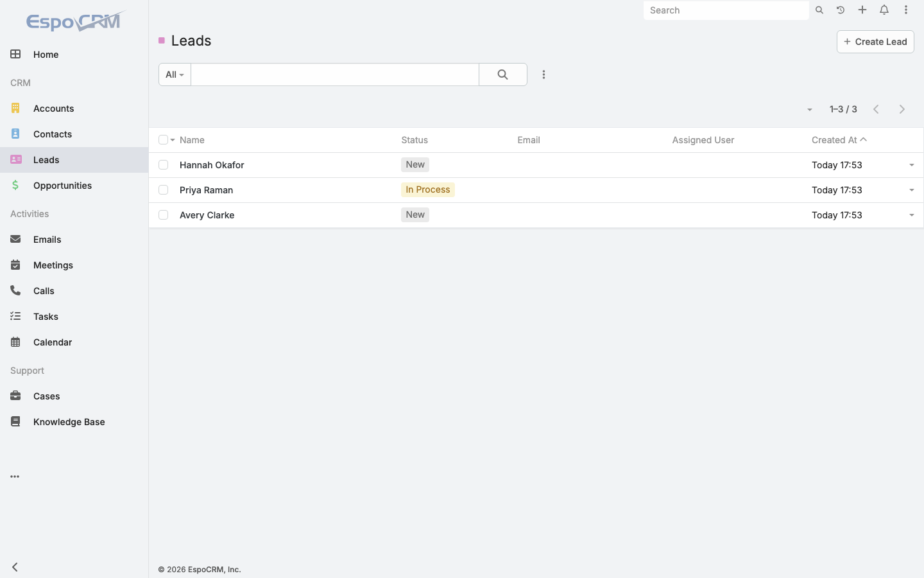Select the Priya Raman row checkbox
924x578 pixels.
(x=163, y=190)
